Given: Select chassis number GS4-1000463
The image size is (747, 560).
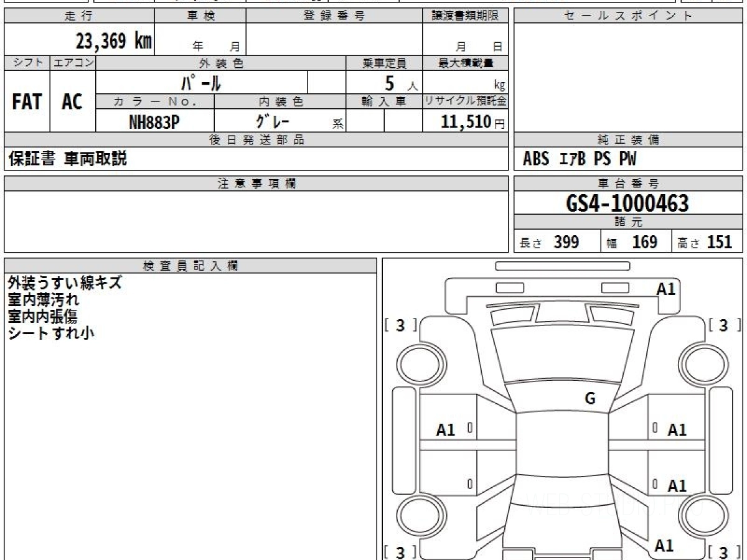Looking at the screenshot, I should pyautogui.click(x=627, y=203).
